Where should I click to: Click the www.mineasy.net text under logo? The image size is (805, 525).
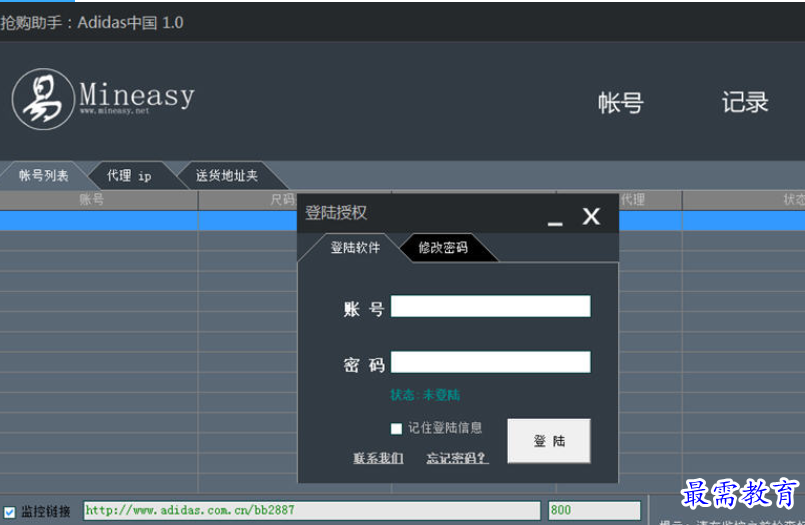(x=114, y=110)
